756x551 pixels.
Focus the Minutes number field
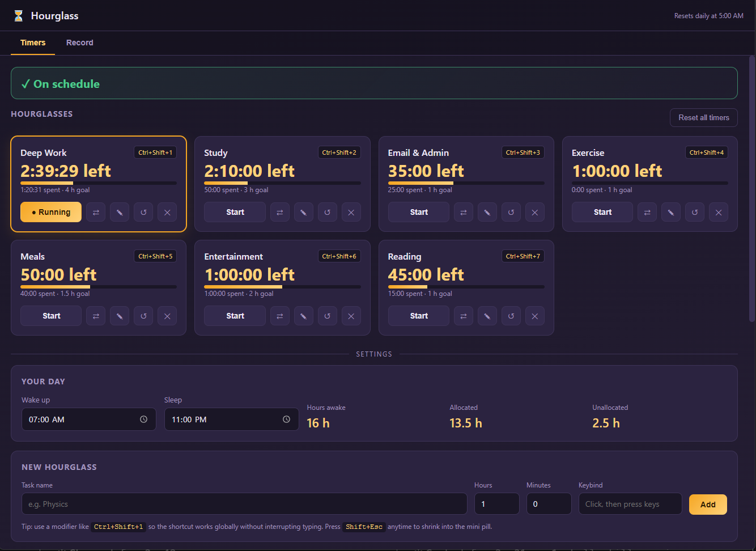tap(549, 504)
